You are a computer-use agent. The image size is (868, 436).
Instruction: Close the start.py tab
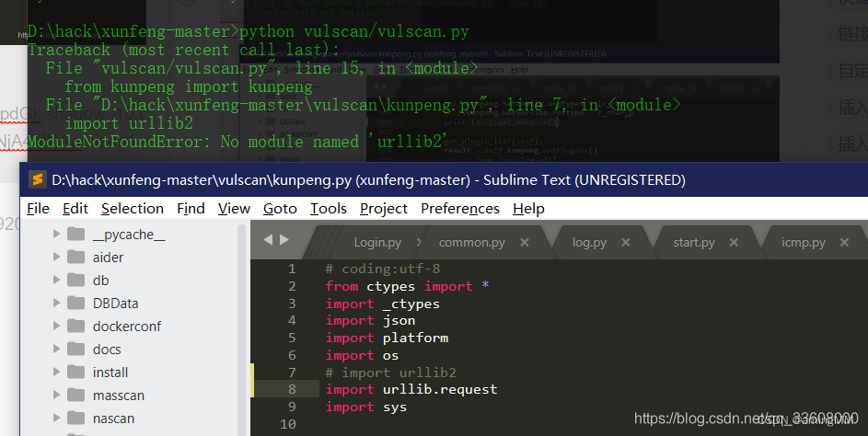click(x=734, y=242)
